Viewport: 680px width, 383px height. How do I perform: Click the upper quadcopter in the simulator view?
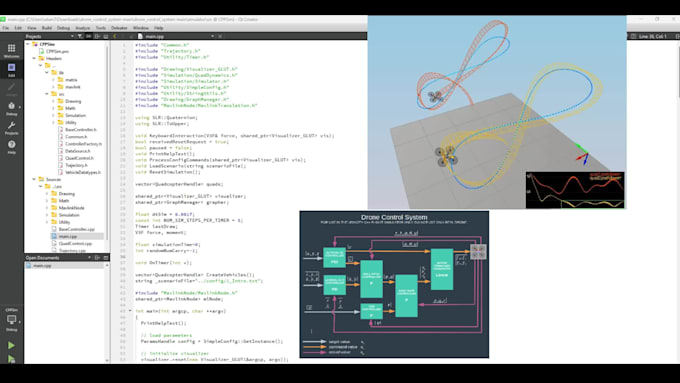(x=435, y=97)
